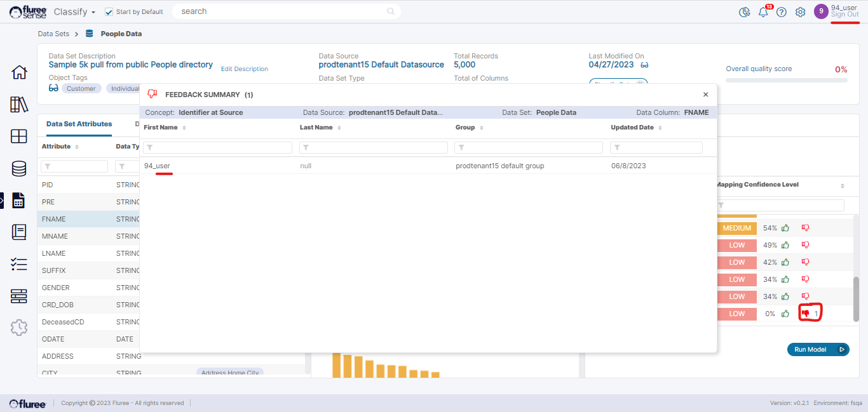Click the Run Model button
The width and height of the screenshot is (868, 412).
click(x=818, y=349)
